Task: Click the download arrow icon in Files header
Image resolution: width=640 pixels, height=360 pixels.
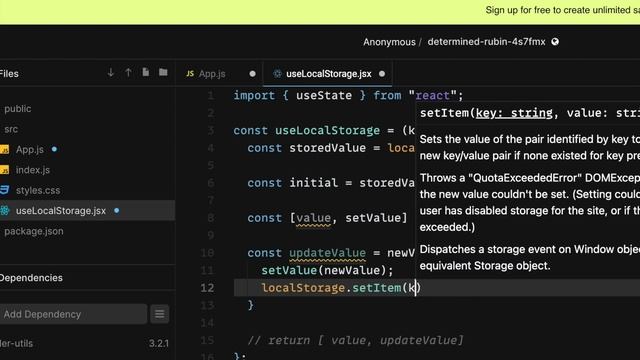Action: [111, 73]
